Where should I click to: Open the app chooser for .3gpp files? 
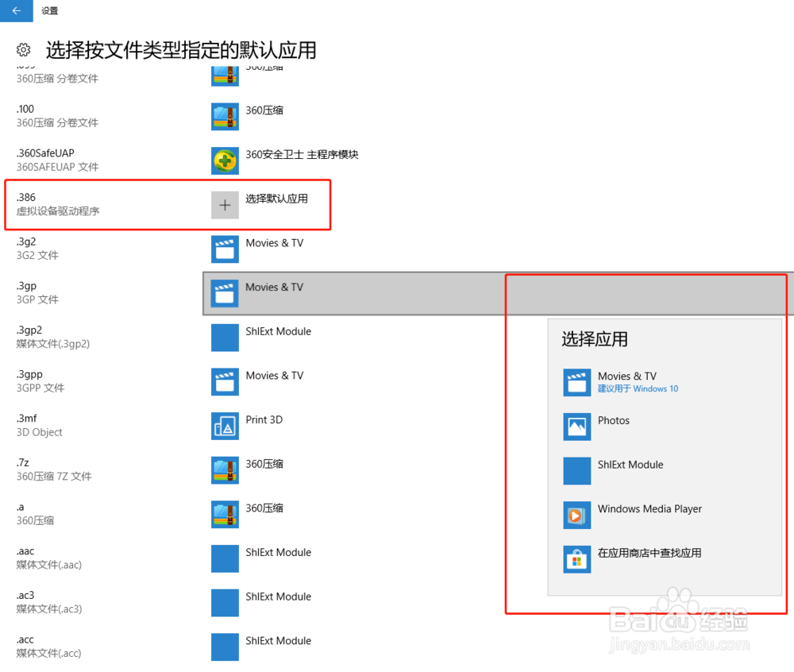pos(225,381)
